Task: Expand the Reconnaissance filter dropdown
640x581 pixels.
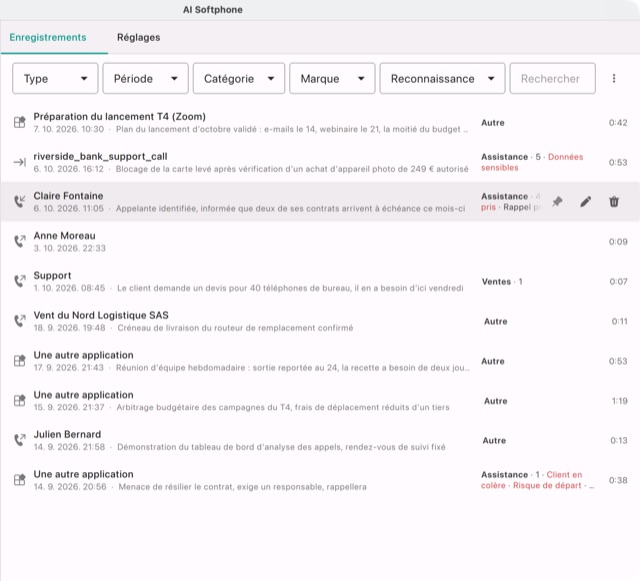Action: 442,78
